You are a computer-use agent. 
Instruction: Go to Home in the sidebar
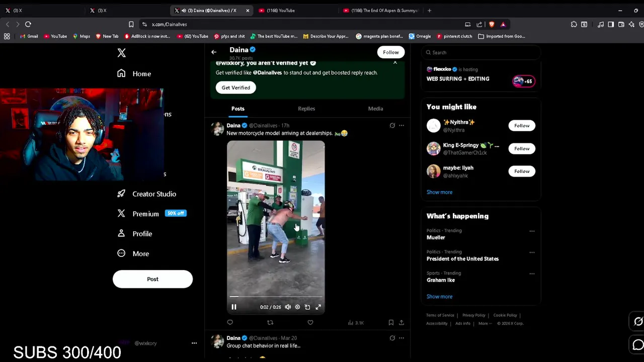pos(134,73)
